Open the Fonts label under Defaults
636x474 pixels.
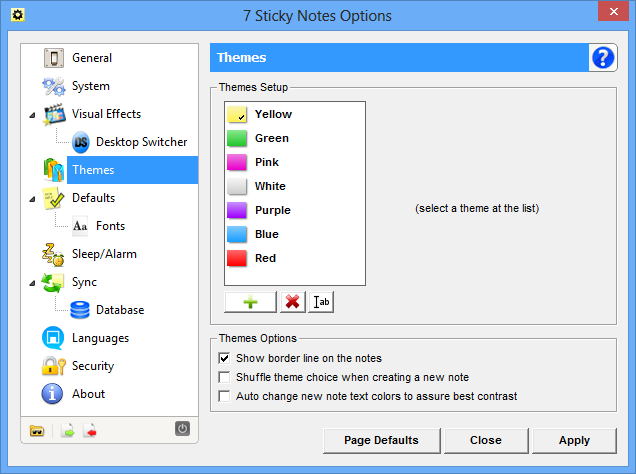(110, 226)
